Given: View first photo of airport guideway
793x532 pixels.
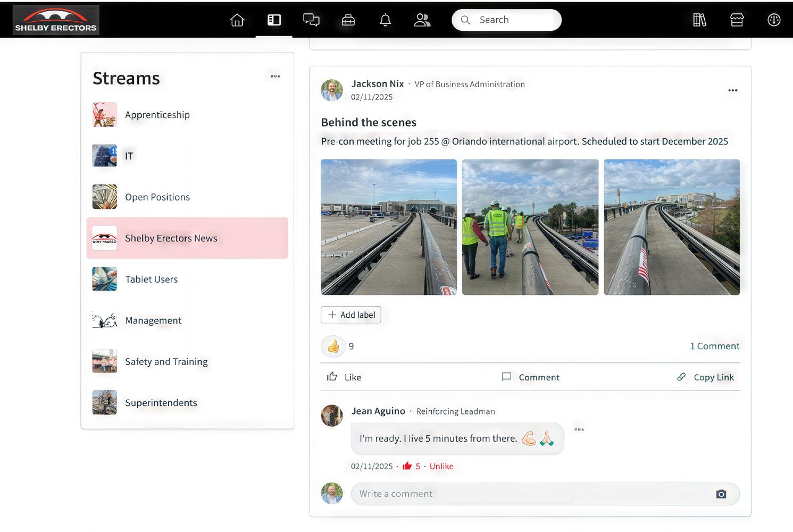Looking at the screenshot, I should pos(389,227).
